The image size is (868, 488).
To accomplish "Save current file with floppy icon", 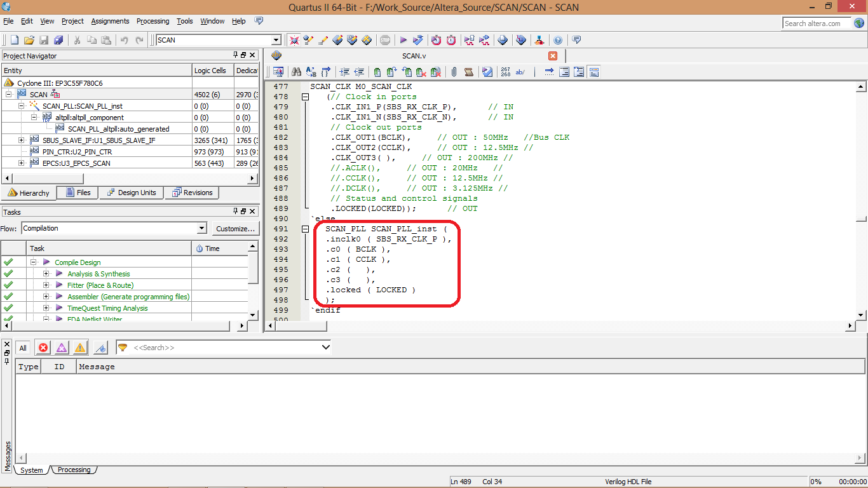I will (x=44, y=40).
